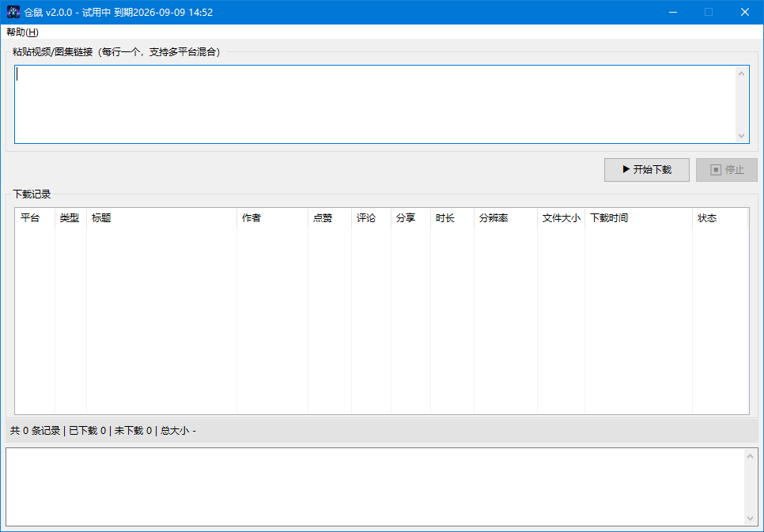Click the status summary text 共 0 条记录

point(35,431)
